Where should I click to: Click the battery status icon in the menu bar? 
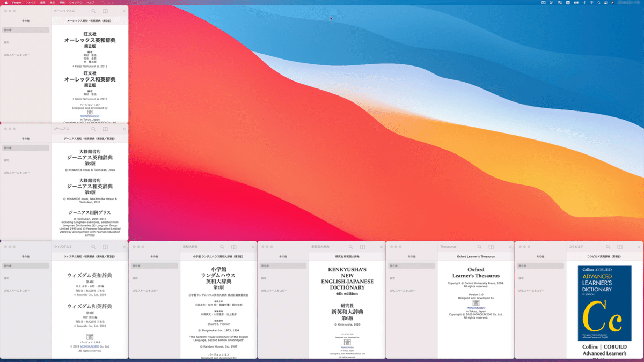pyautogui.click(x=576, y=3)
